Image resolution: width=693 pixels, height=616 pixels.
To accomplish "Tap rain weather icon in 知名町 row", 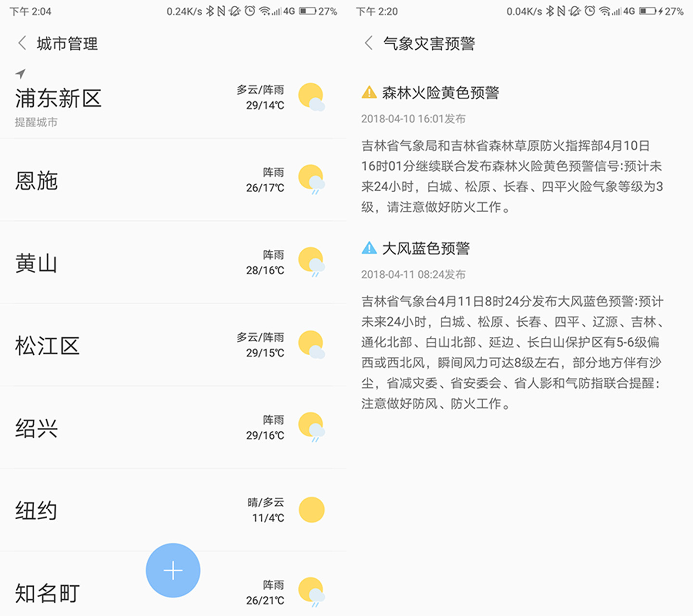I will [x=311, y=592].
